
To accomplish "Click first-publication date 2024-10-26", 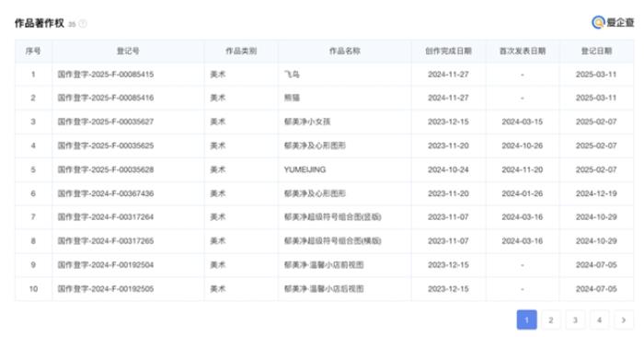I will [523, 145].
